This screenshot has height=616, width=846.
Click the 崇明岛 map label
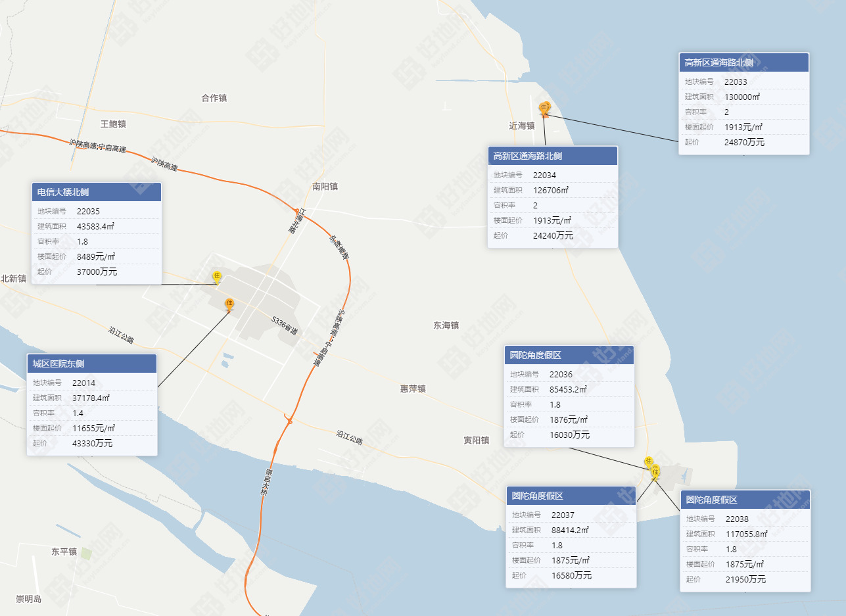(x=29, y=599)
